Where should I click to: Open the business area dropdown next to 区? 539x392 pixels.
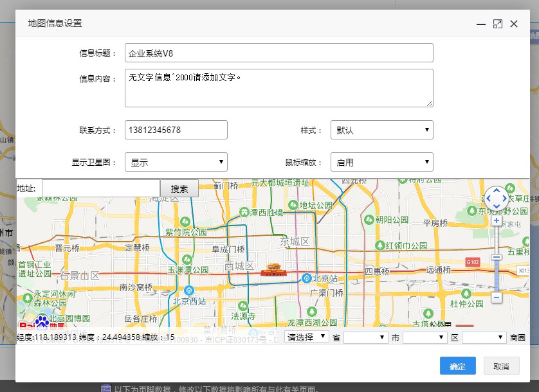pos(484,338)
